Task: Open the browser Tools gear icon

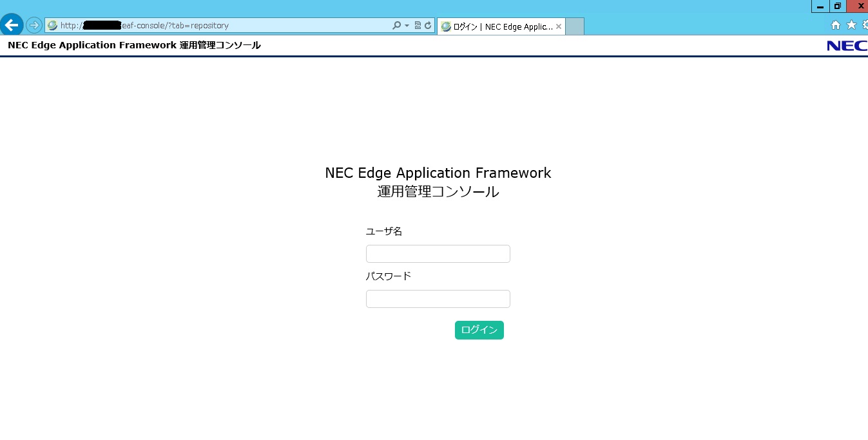Action: coord(864,25)
